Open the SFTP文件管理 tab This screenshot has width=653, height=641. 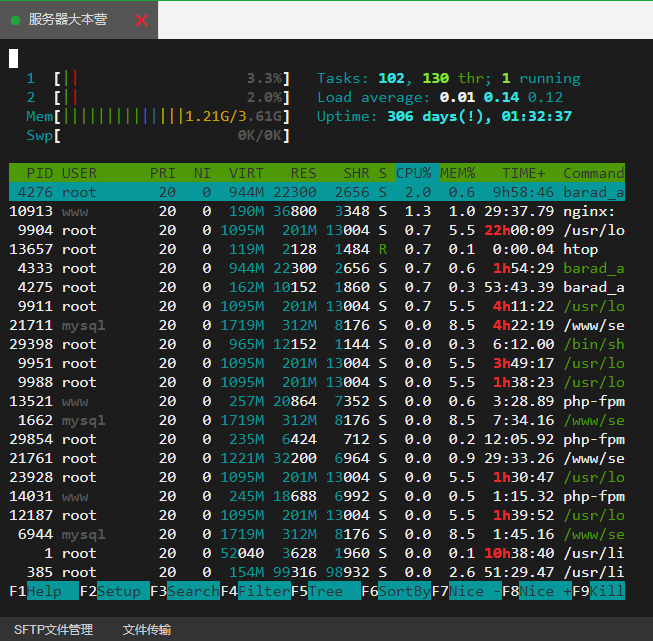click(53, 629)
